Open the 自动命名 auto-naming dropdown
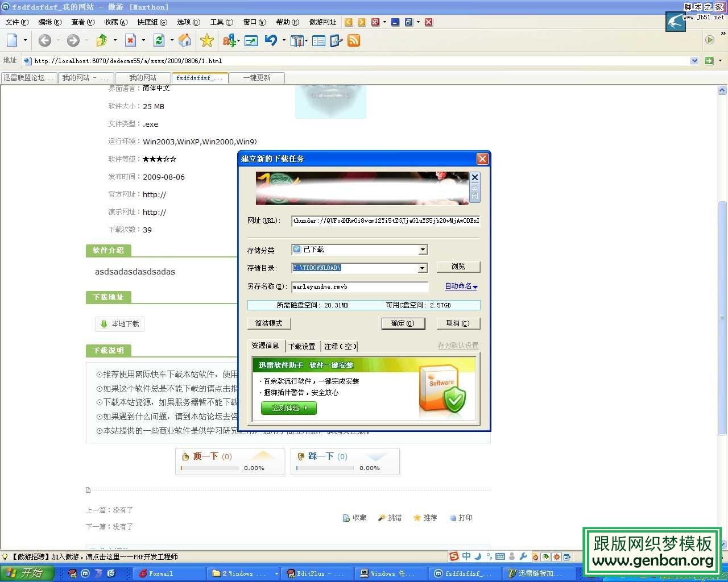 click(461, 286)
